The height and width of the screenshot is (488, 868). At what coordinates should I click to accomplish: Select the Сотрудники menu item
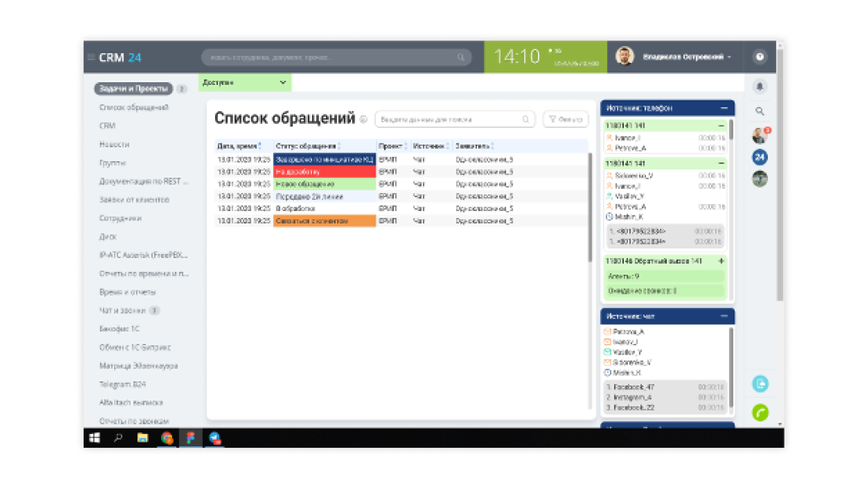pos(120,218)
